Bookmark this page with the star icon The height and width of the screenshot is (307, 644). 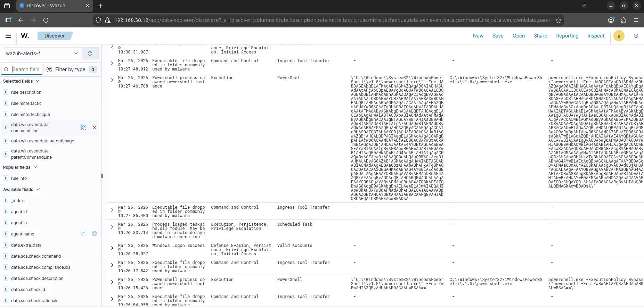(559, 20)
